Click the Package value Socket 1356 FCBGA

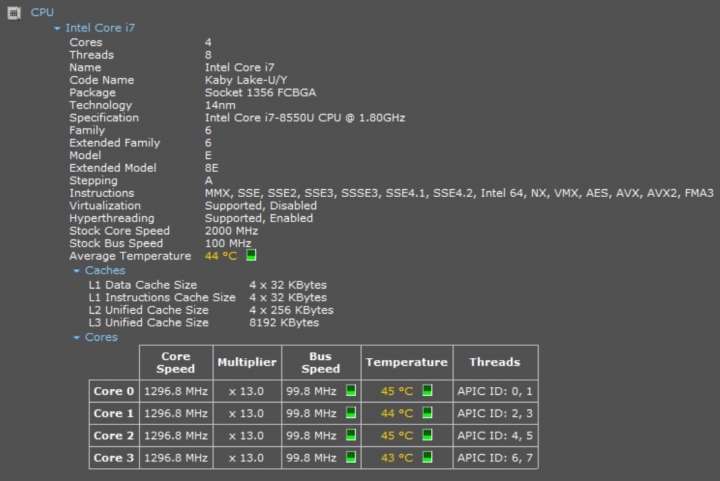pos(260,92)
